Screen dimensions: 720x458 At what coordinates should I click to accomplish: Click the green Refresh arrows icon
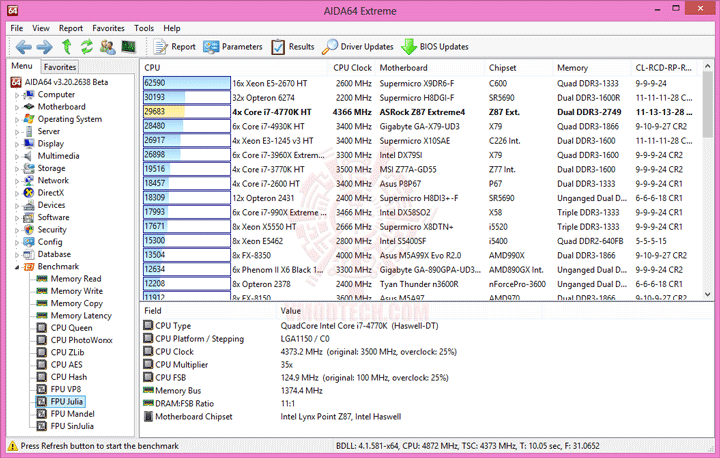click(x=86, y=46)
